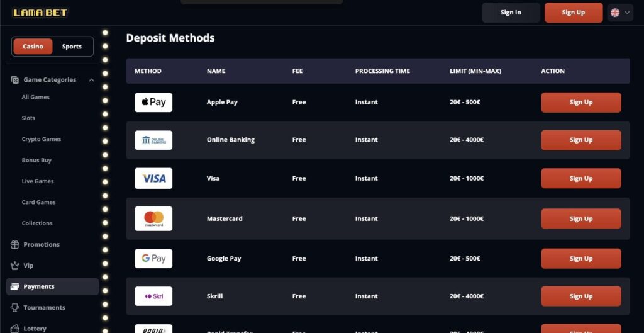Click Sign Up in Apple Pay row
The width and height of the screenshot is (644, 333).
click(x=581, y=103)
